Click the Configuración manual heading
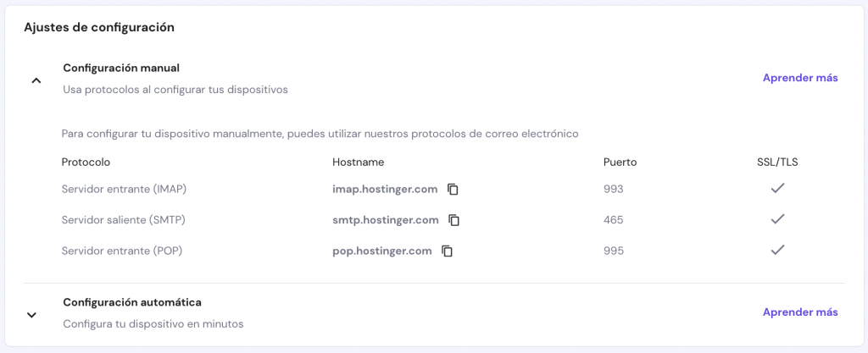 click(x=121, y=68)
